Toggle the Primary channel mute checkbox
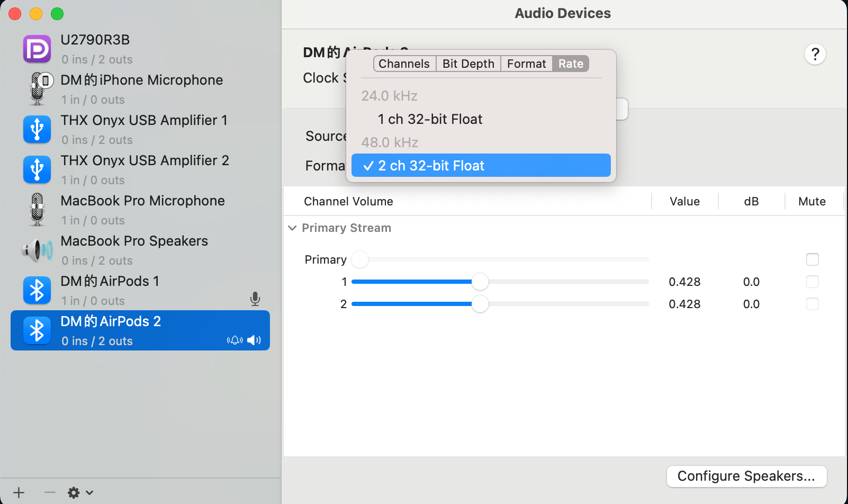 (x=812, y=259)
